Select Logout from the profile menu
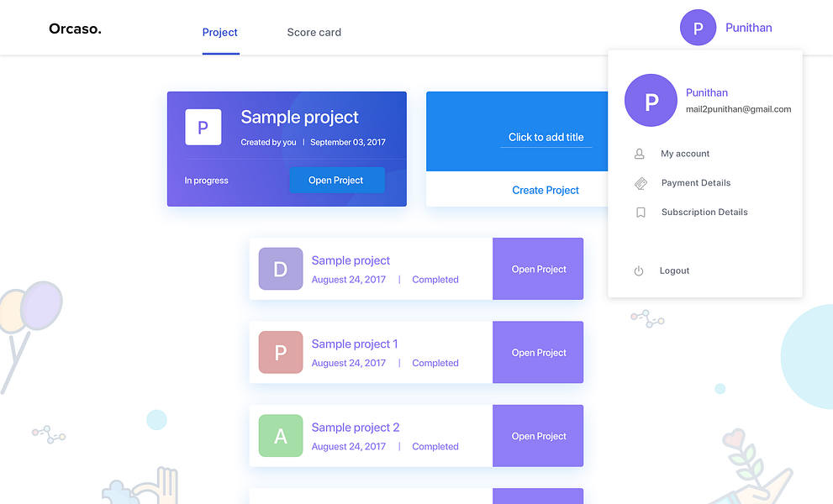The height and width of the screenshot is (504, 833). click(675, 270)
